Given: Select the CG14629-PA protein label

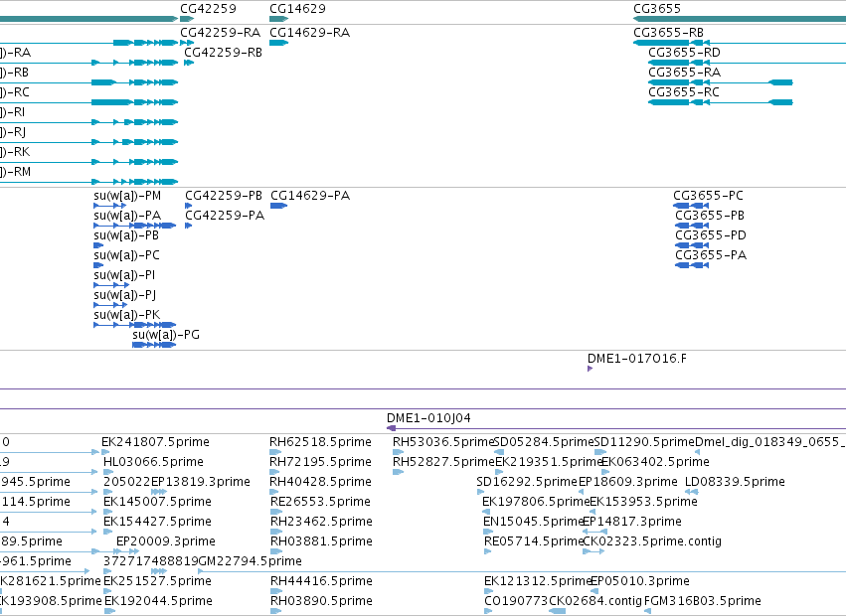Looking at the screenshot, I should (x=310, y=196).
